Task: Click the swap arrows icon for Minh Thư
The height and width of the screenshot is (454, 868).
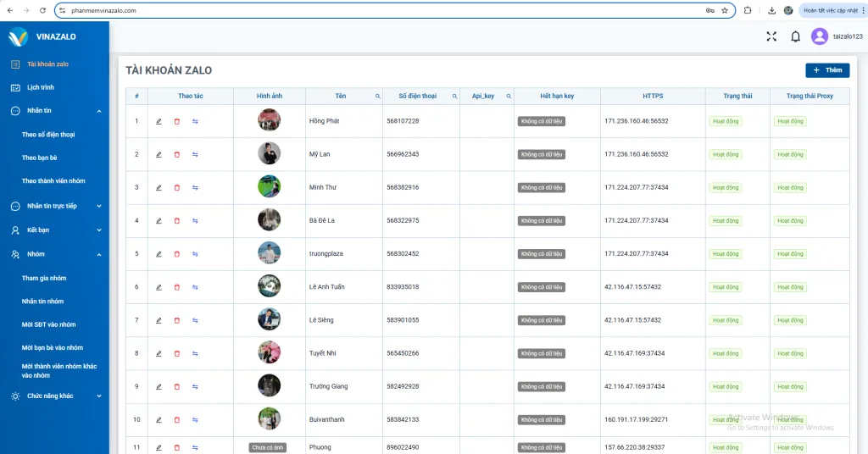Action: [x=195, y=187]
